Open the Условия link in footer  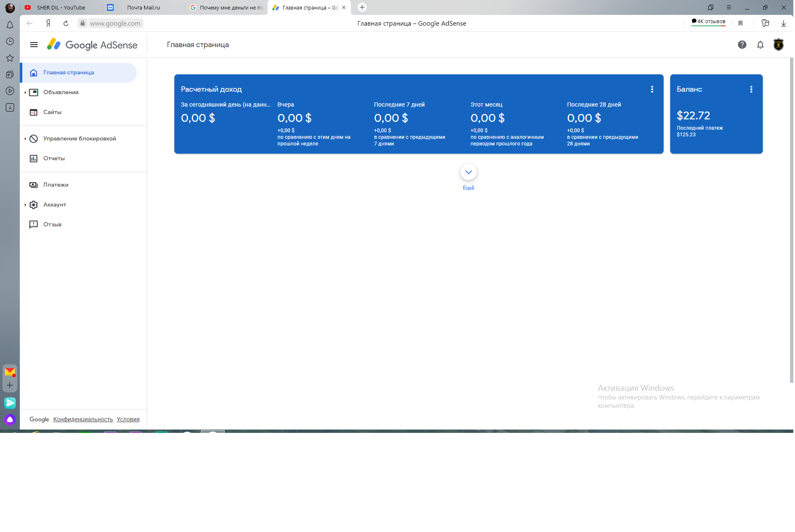point(128,419)
